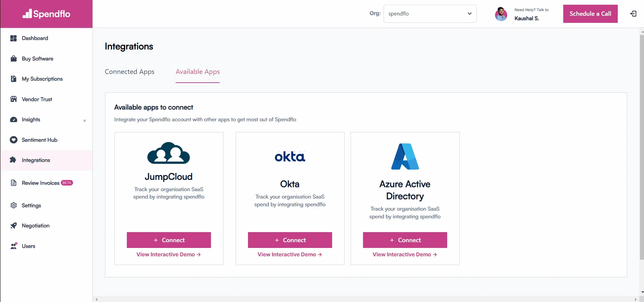Click the Azure Active Directory card title

click(x=405, y=190)
